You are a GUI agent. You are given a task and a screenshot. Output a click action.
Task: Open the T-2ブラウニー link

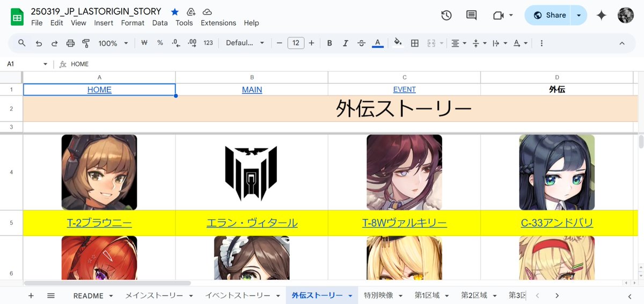pos(99,223)
